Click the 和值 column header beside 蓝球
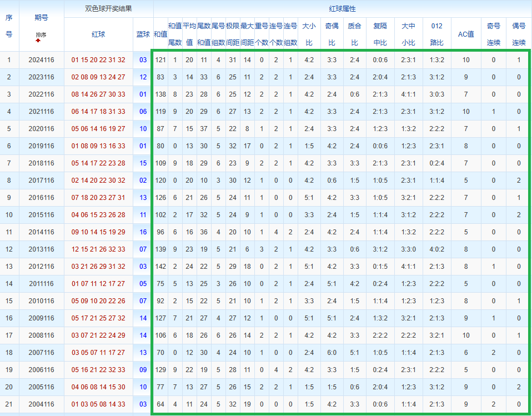The height and width of the screenshot is (416, 532). (x=160, y=34)
